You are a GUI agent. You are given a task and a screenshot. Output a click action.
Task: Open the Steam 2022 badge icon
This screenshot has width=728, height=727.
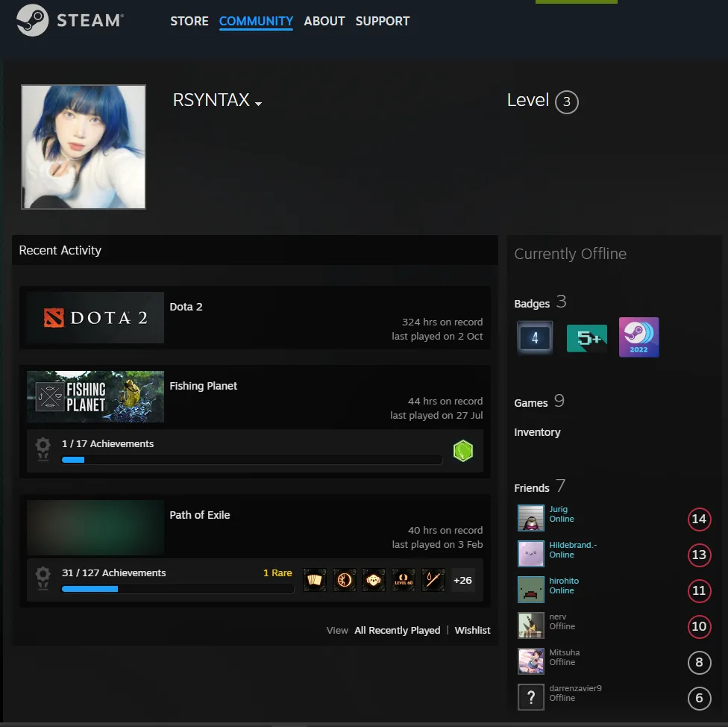click(x=638, y=337)
